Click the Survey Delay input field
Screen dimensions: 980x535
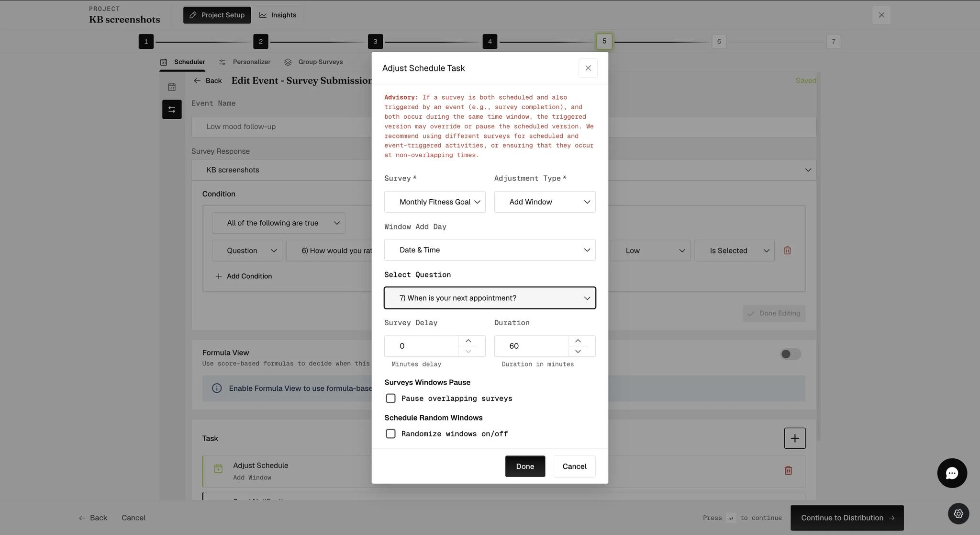pos(421,346)
